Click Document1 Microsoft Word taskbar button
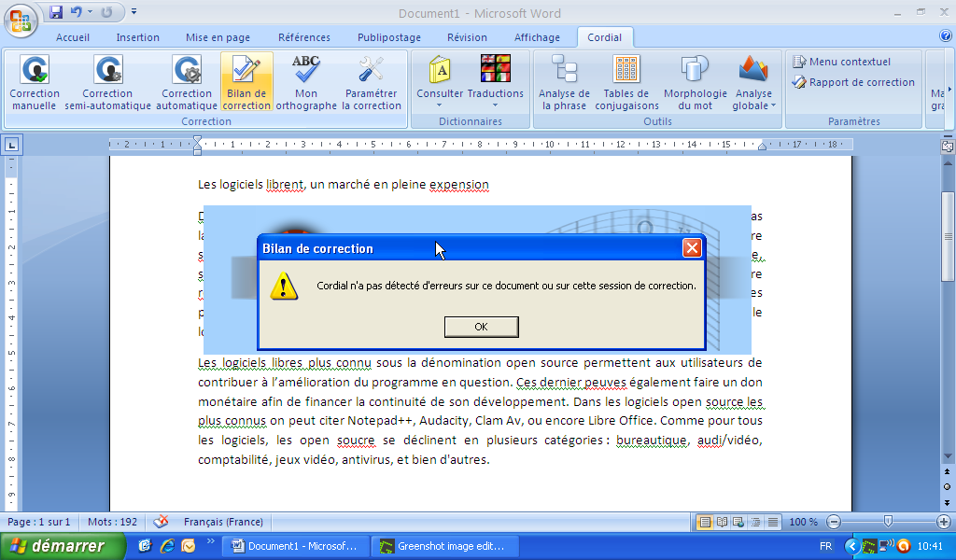Viewport: 956px width, 560px height. point(296,546)
